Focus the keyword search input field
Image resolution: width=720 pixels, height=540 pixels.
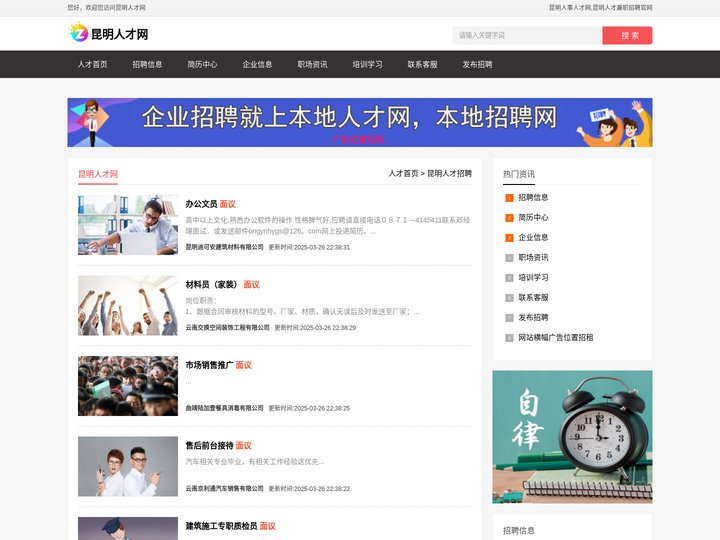pyautogui.click(x=527, y=35)
